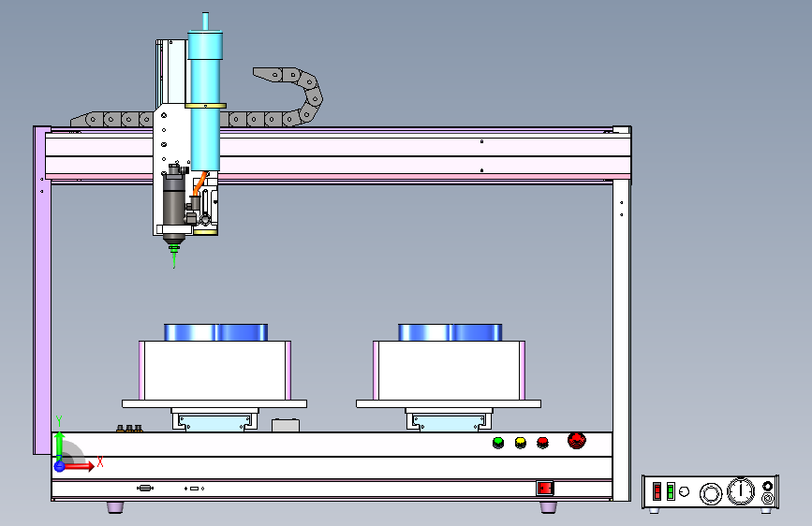Select the purple left gantry column

coord(42,290)
